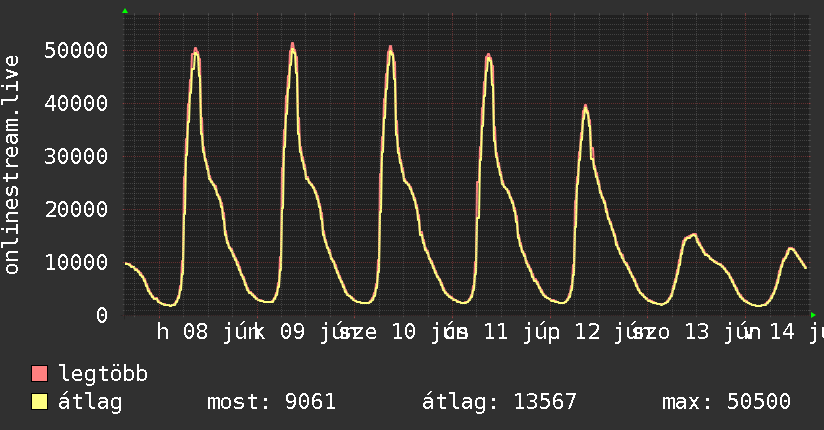Click the 08 date label on x-axis
This screenshot has width=824, height=430.
click(x=195, y=332)
